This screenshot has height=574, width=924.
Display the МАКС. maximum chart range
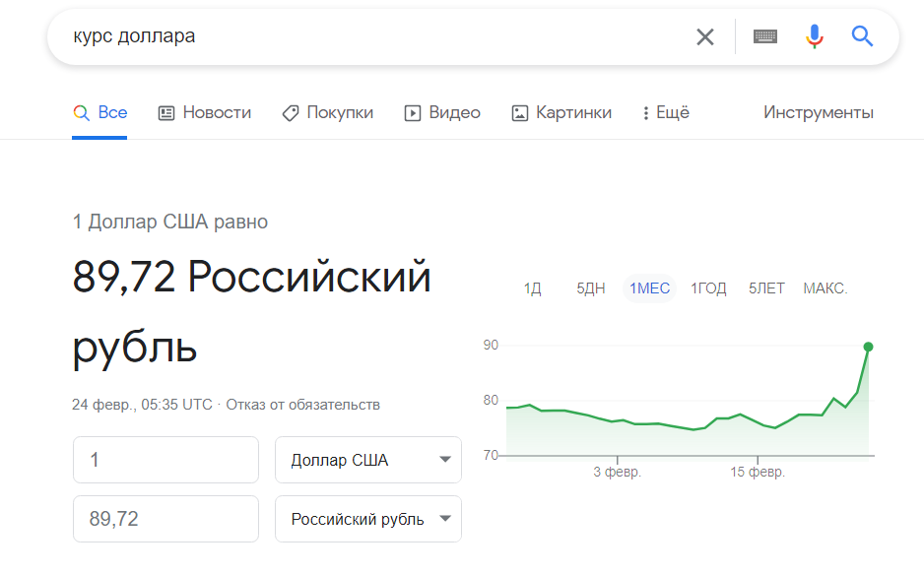(825, 288)
